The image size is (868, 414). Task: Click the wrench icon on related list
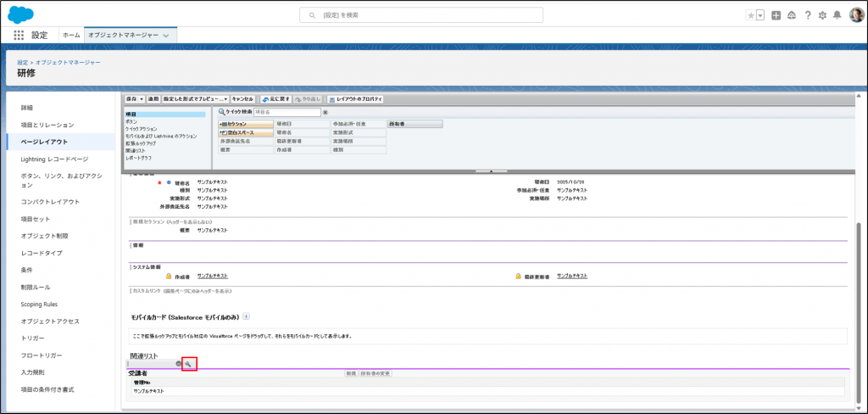click(x=189, y=364)
